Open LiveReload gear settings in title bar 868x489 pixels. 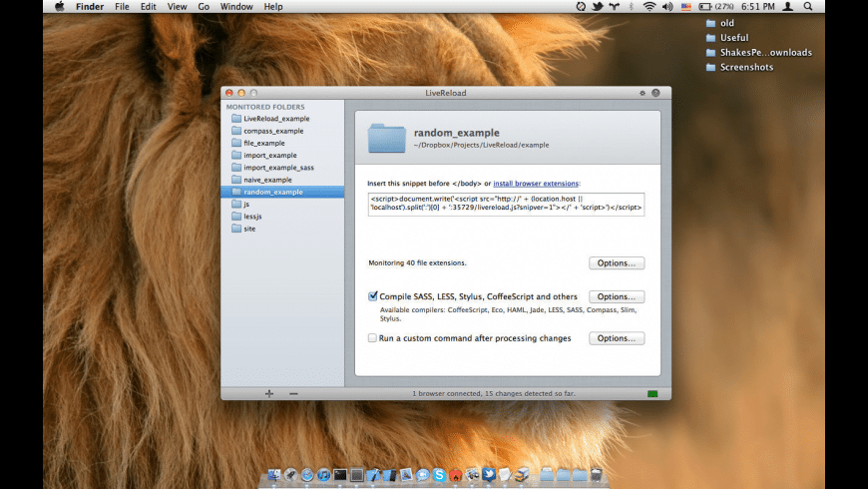[x=643, y=93]
